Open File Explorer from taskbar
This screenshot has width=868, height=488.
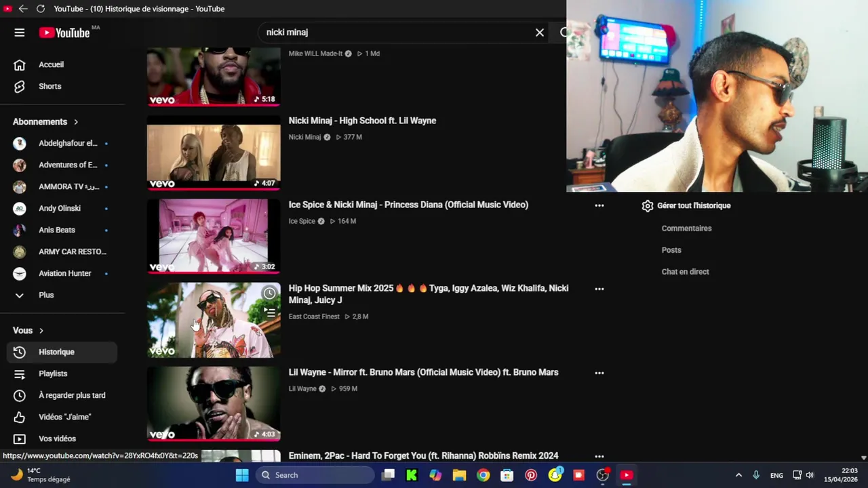tap(459, 475)
